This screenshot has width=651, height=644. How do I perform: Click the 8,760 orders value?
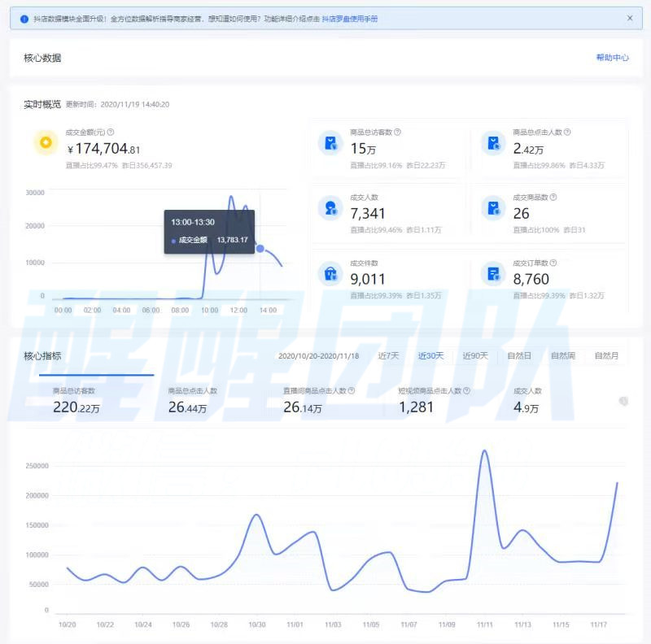[x=531, y=279]
